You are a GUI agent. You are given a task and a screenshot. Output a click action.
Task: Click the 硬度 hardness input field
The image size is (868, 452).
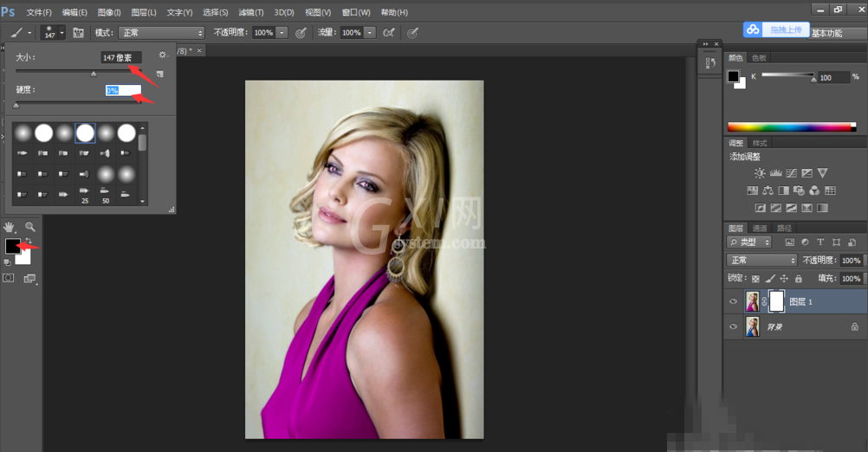click(124, 90)
